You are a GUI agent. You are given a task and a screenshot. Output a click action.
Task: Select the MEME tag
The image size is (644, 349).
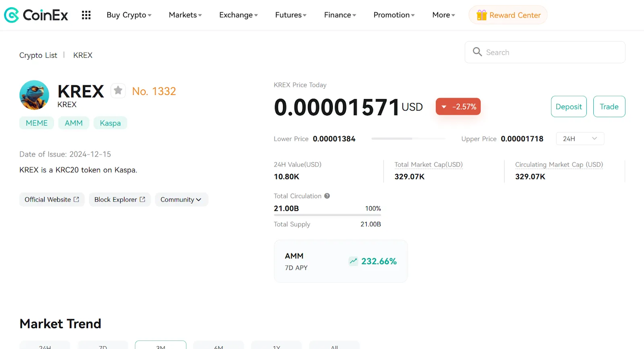click(37, 123)
